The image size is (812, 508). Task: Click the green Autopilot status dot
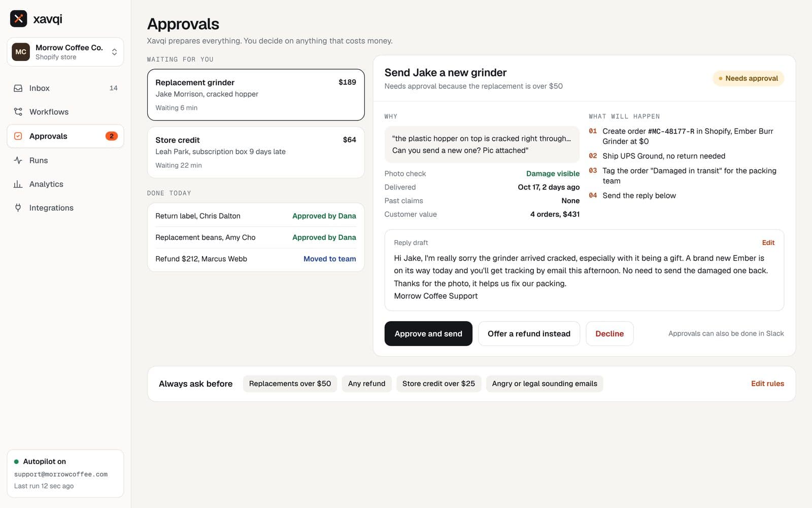(16, 462)
